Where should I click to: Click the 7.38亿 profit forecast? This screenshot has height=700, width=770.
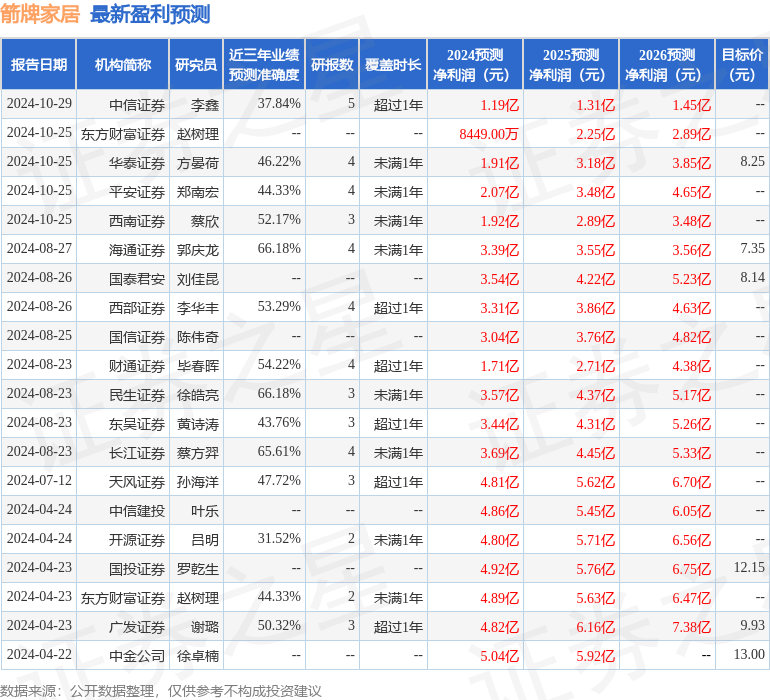691,626
